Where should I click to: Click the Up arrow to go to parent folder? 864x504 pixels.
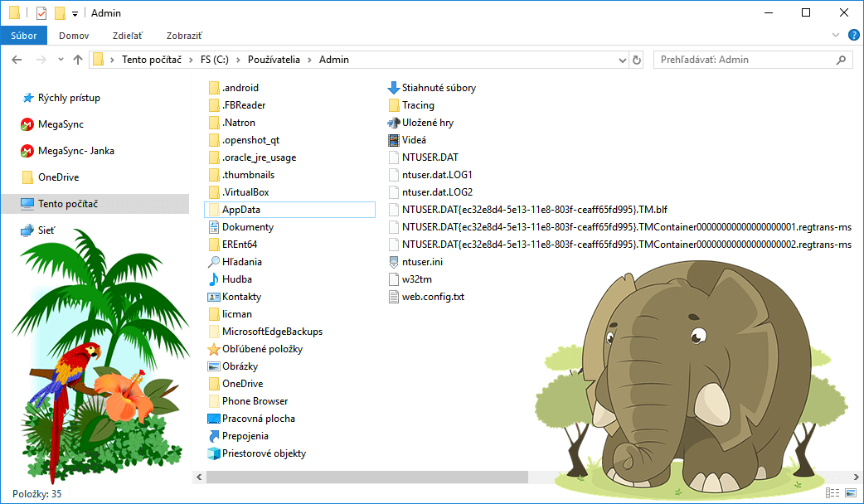click(78, 60)
